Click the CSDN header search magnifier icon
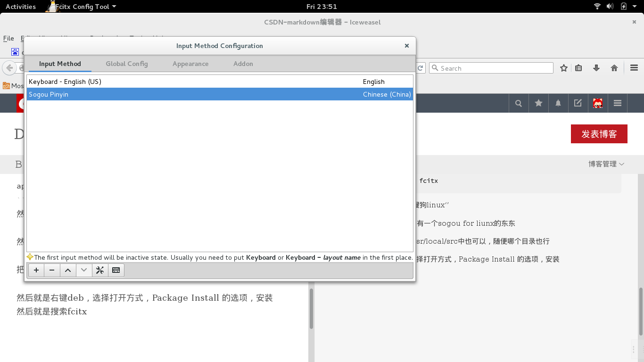The height and width of the screenshot is (362, 644). pos(519,103)
